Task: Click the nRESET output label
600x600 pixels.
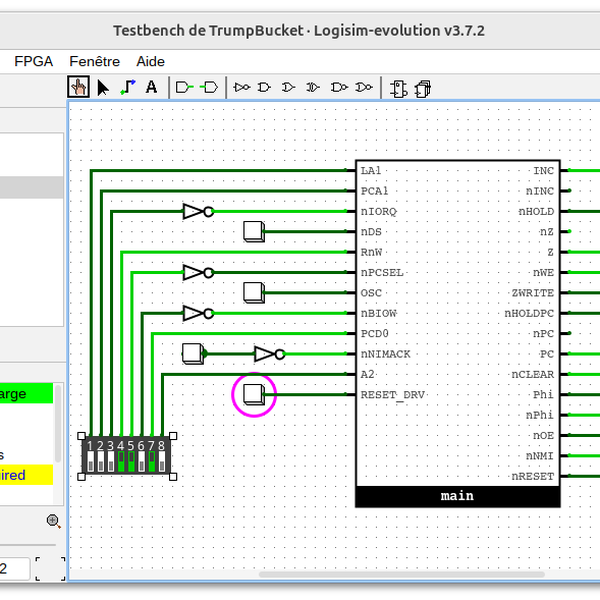Action: 533,476
